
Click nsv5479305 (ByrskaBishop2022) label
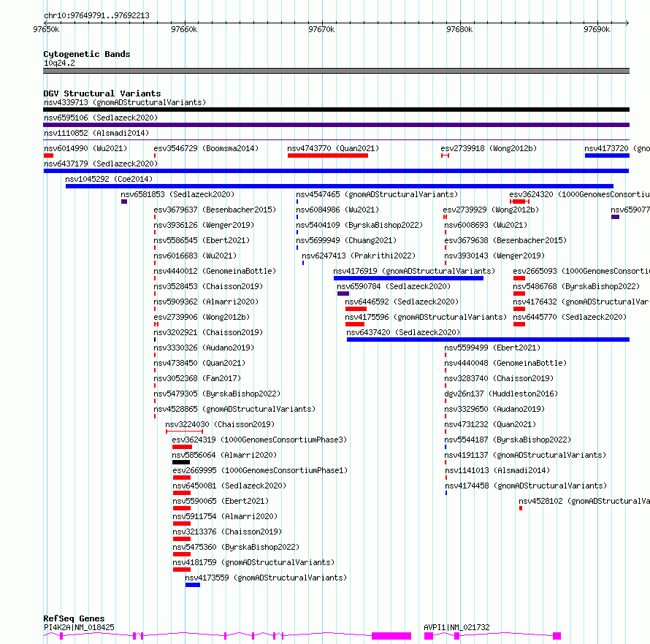point(217,394)
